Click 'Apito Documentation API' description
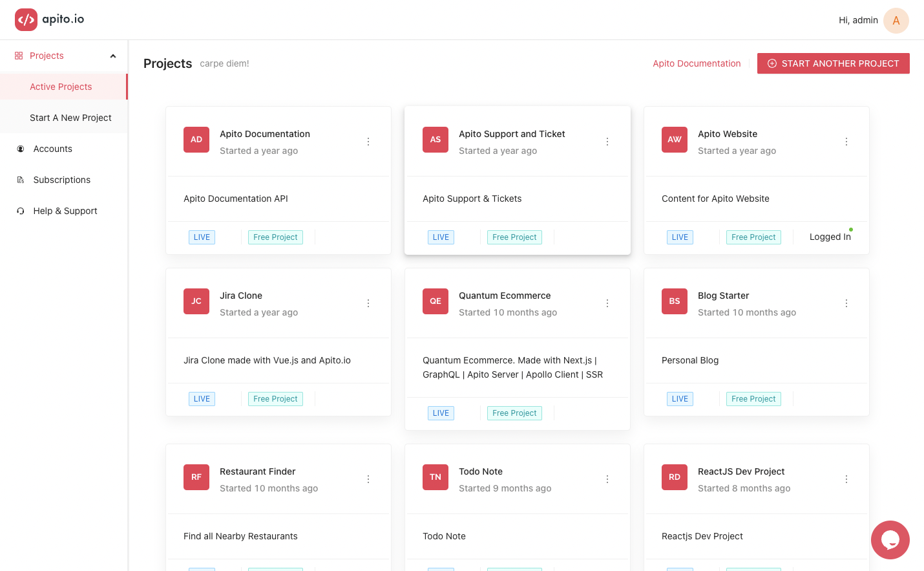924x571 pixels. pos(236,199)
